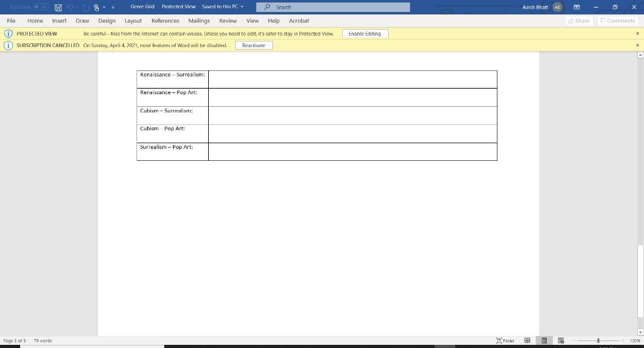Select the Review tab
This screenshot has width=644, height=348.
point(228,21)
